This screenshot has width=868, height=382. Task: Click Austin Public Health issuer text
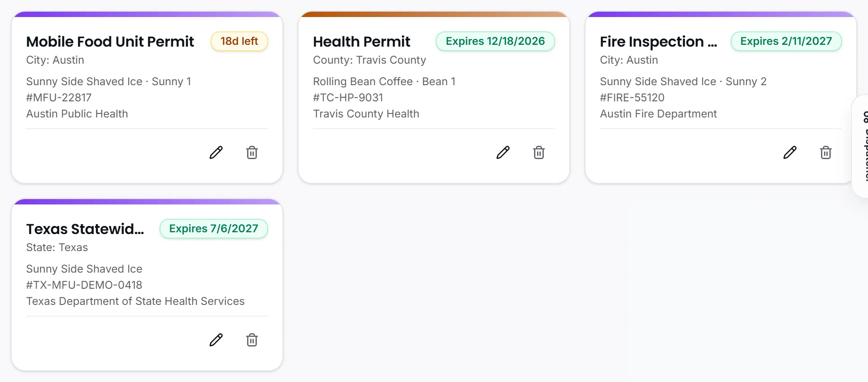[77, 114]
